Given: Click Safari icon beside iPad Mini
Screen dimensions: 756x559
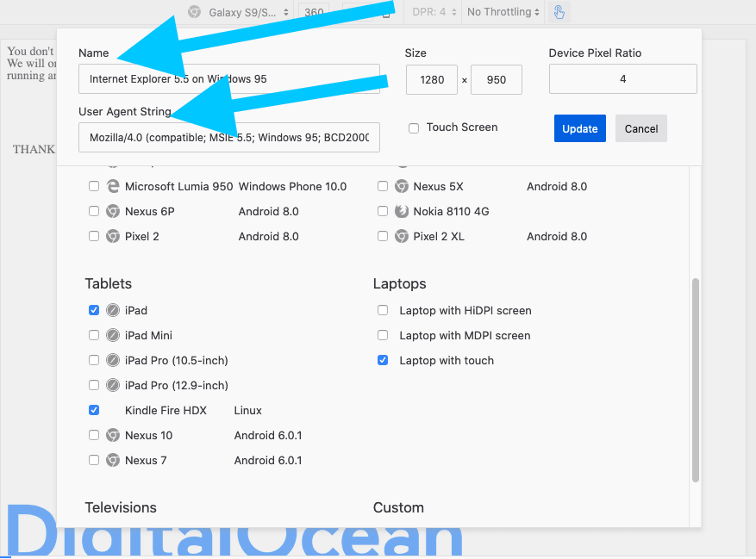Looking at the screenshot, I should (x=113, y=335).
